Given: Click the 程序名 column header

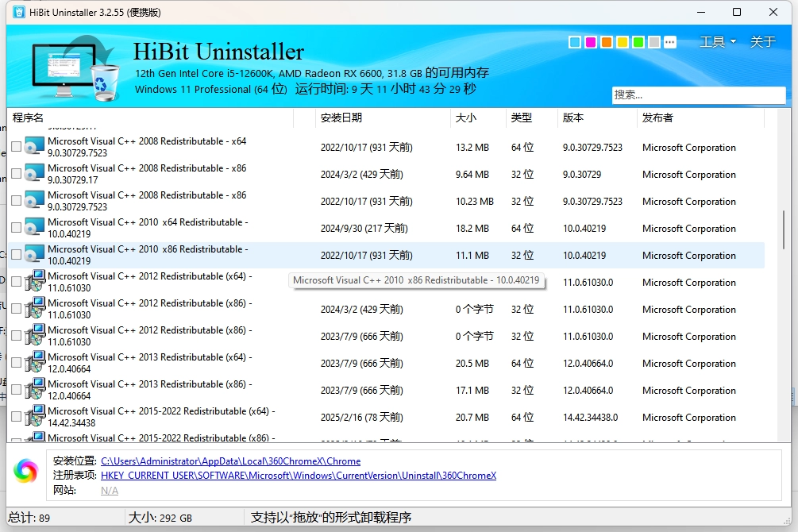Looking at the screenshot, I should point(28,118).
